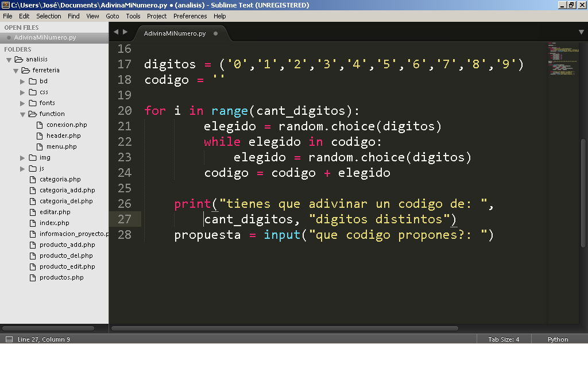Collapse the function folder

[x=22, y=114]
